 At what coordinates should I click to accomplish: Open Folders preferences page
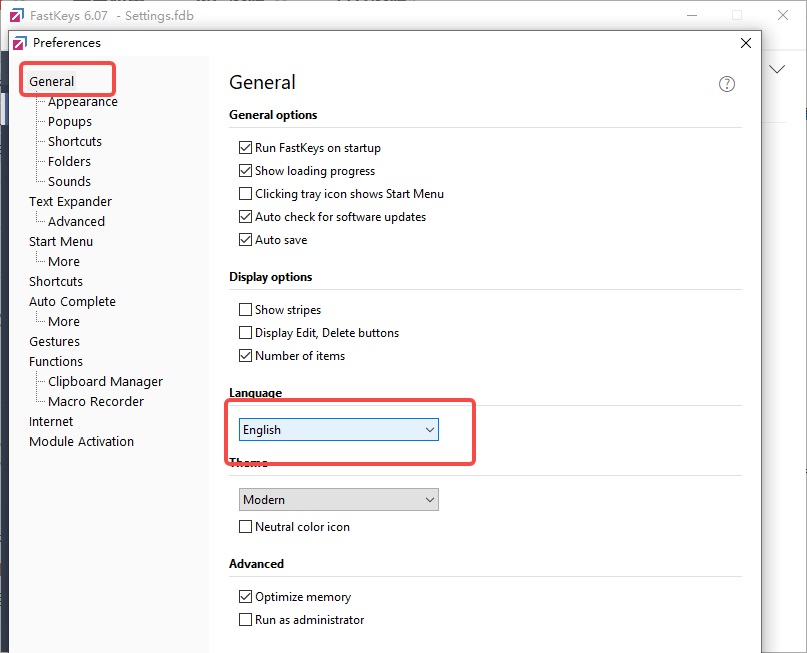pos(69,162)
